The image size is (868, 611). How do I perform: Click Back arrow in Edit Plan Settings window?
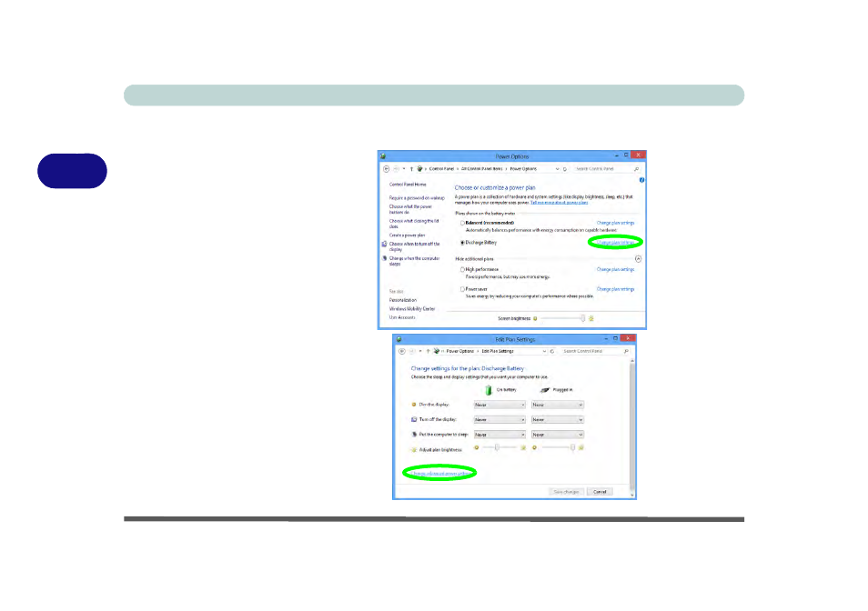(402, 352)
